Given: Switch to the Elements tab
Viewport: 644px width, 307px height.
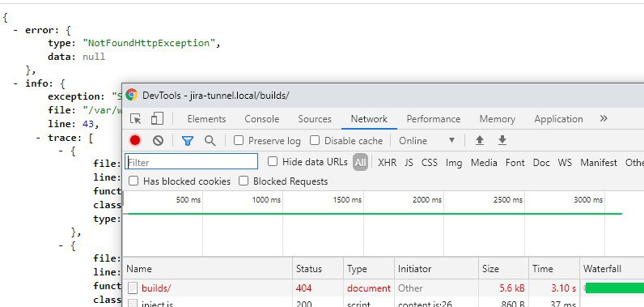Looking at the screenshot, I should pyautogui.click(x=206, y=119).
